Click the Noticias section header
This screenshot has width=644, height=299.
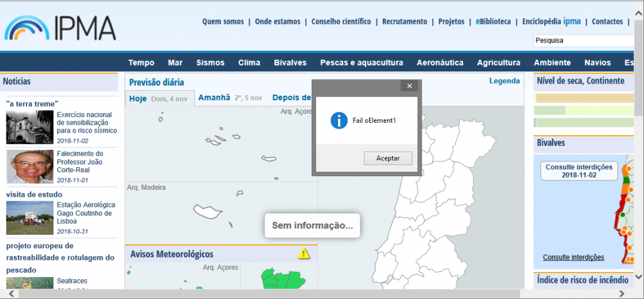[x=59, y=82]
